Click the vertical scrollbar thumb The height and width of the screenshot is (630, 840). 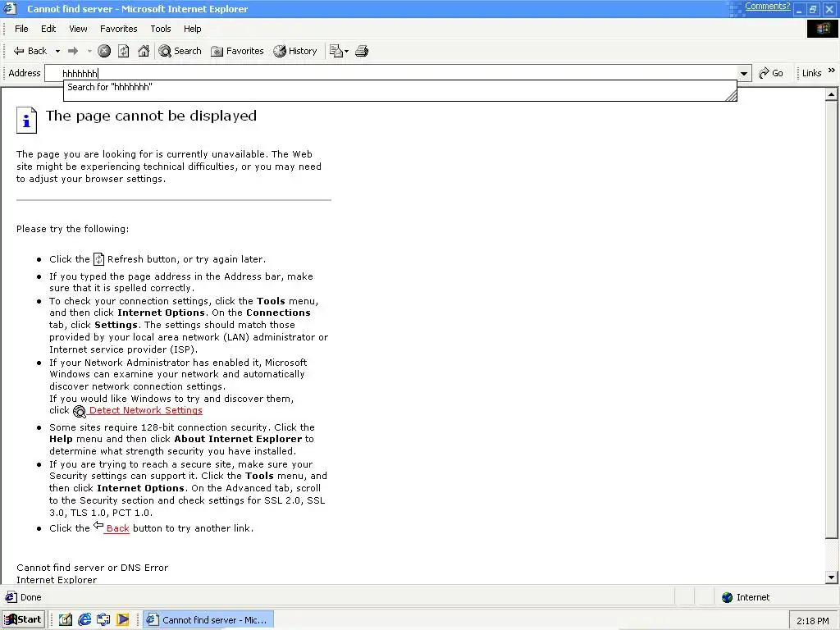point(831,320)
